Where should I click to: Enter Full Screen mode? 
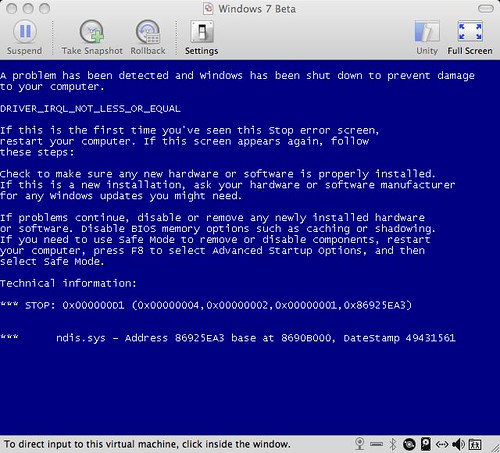coord(470,37)
